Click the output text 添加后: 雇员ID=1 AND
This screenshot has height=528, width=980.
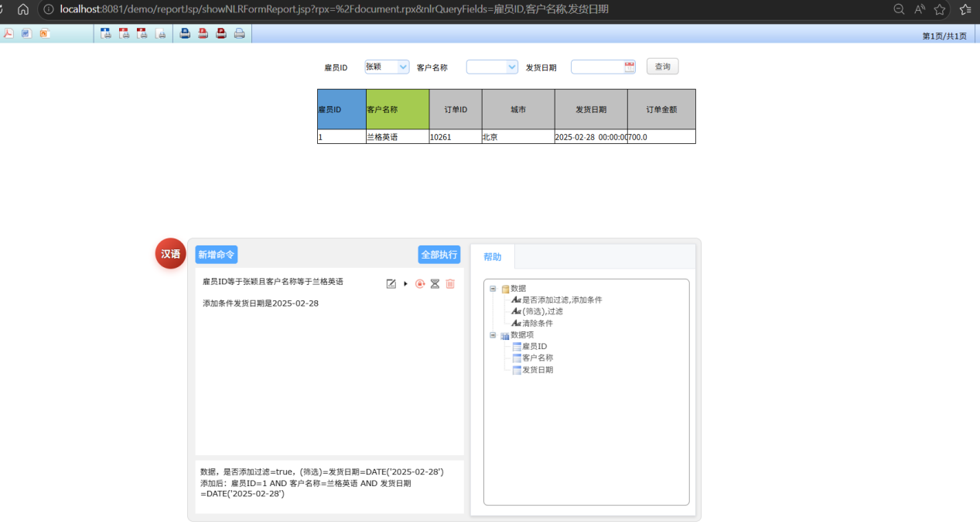306,488
